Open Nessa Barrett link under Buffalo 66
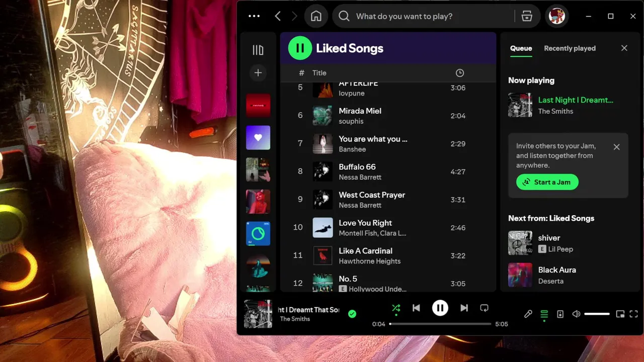644x362 pixels. 360,177
